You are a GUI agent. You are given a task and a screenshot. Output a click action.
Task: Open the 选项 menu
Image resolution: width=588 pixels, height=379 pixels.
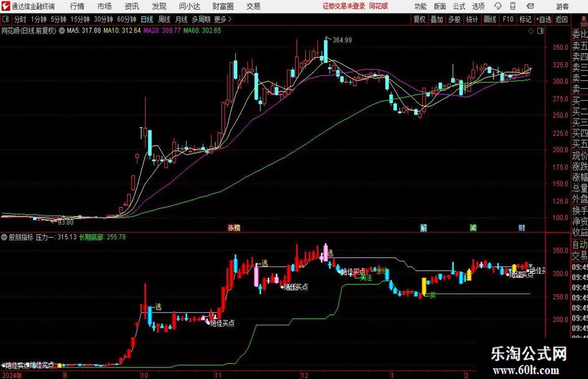pos(478,6)
